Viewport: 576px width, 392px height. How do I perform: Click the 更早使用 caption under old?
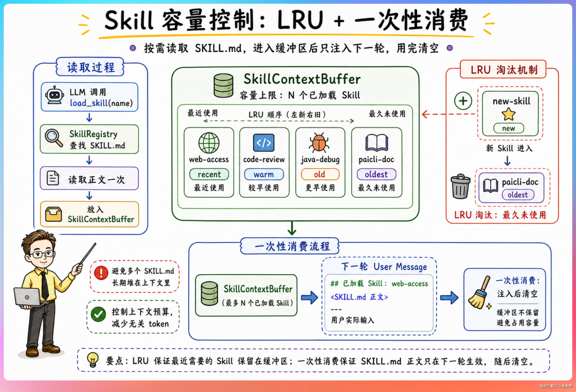(x=320, y=187)
